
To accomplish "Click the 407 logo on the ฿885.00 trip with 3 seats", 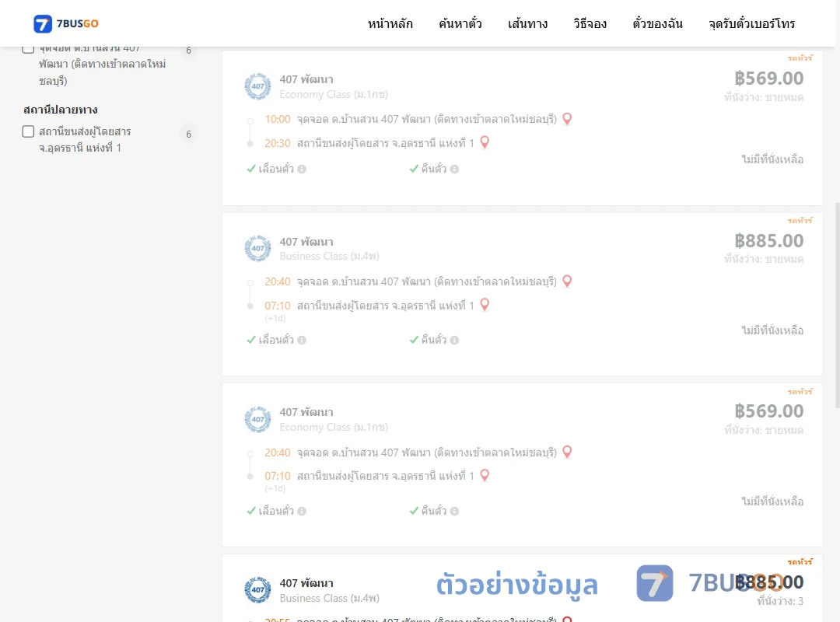I will (x=257, y=590).
